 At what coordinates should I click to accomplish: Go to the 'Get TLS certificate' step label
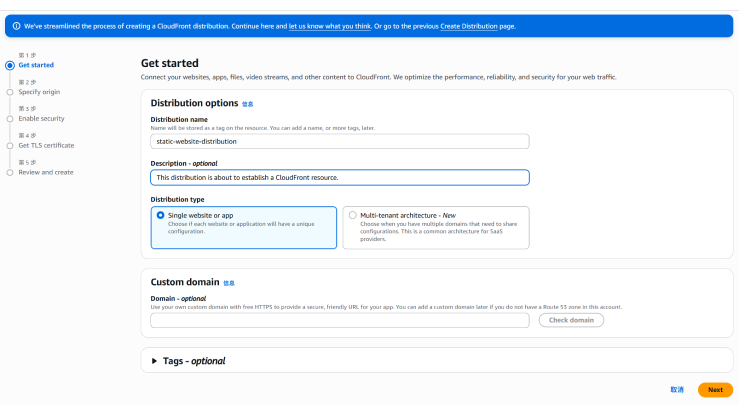[x=46, y=145]
